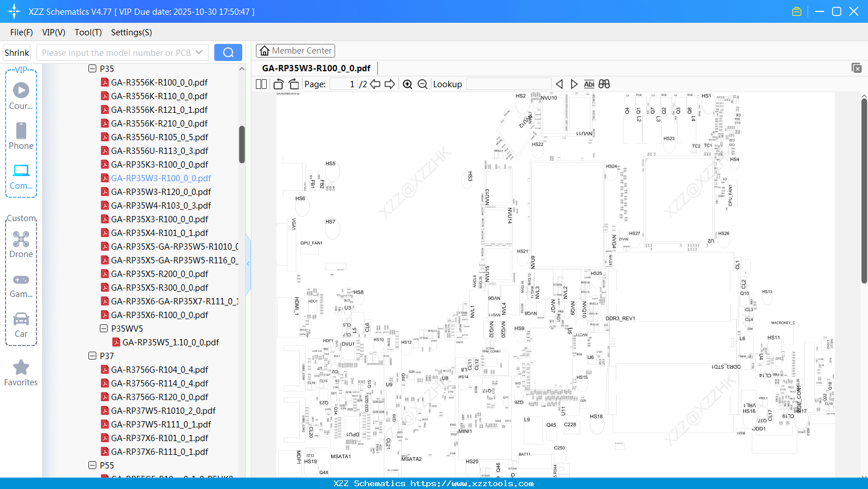The width and height of the screenshot is (868, 489).
Task: Collapse the P35 folder
Action: coord(92,68)
